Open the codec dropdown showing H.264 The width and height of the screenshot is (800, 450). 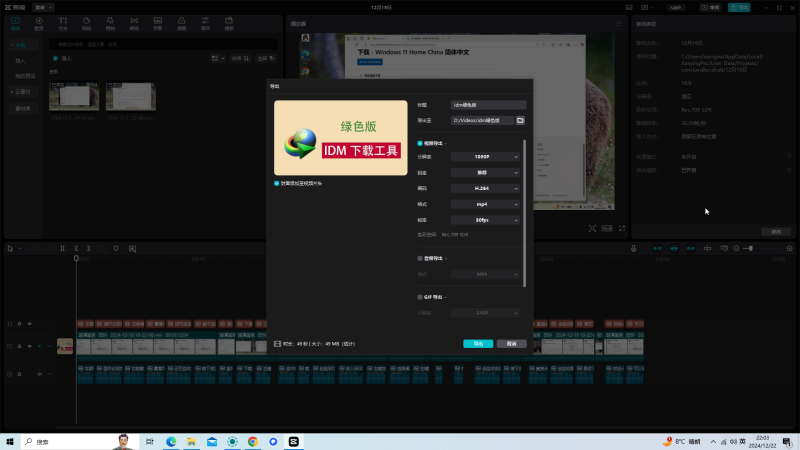pos(485,188)
